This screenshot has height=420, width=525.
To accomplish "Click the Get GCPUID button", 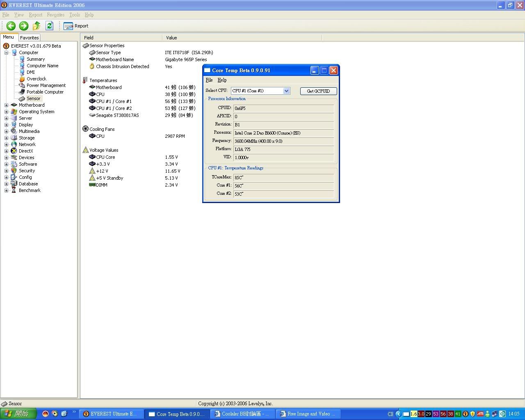I will [x=318, y=91].
